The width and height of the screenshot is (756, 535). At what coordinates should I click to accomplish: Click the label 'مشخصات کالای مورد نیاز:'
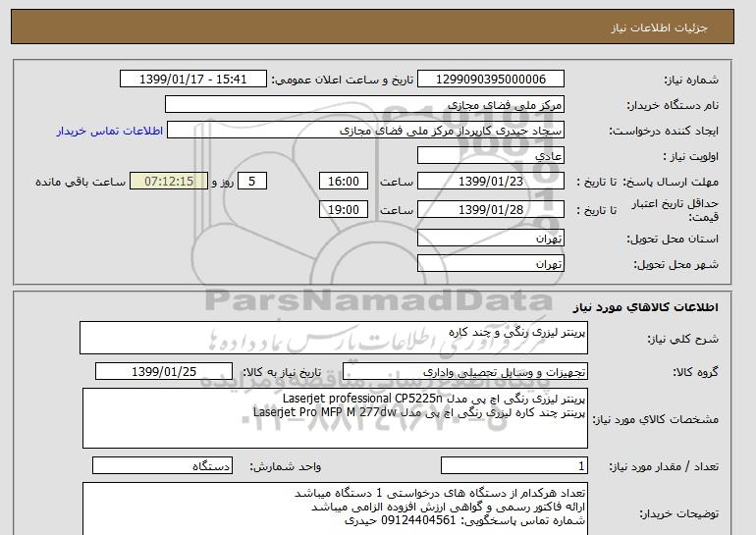(x=656, y=419)
